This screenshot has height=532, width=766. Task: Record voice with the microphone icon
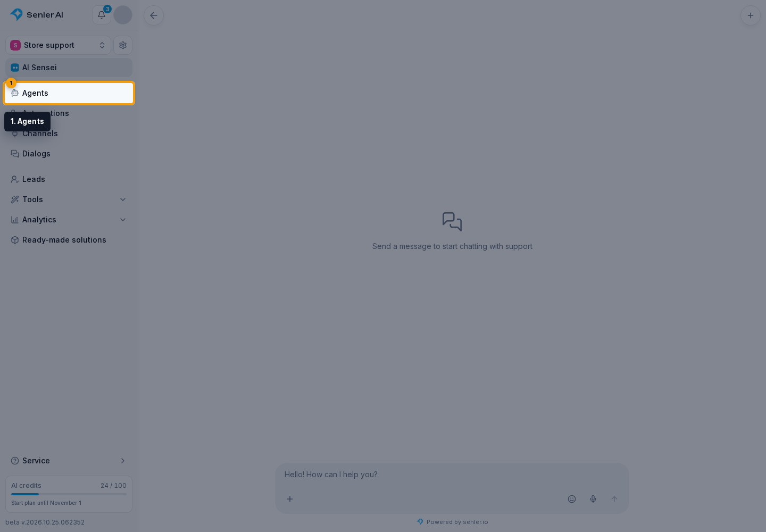(x=593, y=499)
